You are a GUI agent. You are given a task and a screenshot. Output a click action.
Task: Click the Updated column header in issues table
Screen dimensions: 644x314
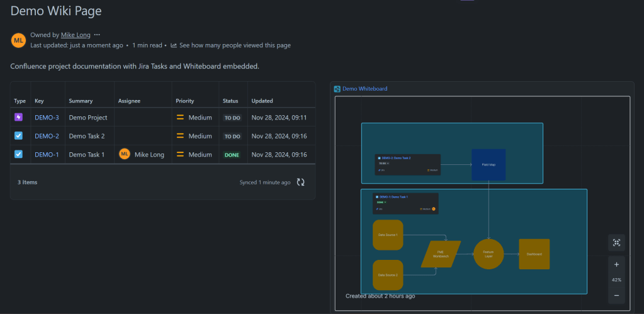coord(262,101)
